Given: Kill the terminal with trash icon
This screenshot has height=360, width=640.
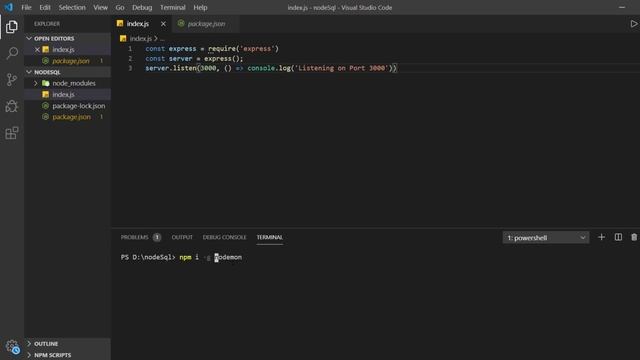Looking at the screenshot, I should click(x=634, y=237).
